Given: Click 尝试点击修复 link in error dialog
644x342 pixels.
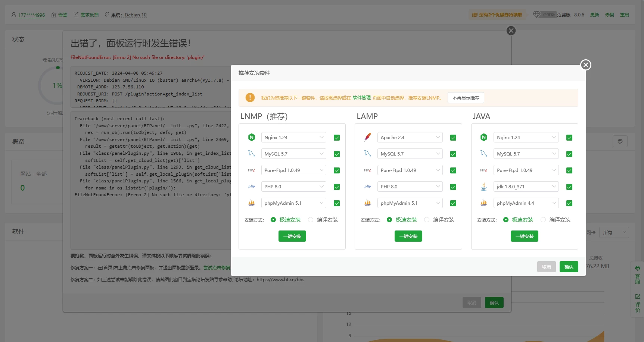Looking at the screenshot, I should click(x=217, y=267).
